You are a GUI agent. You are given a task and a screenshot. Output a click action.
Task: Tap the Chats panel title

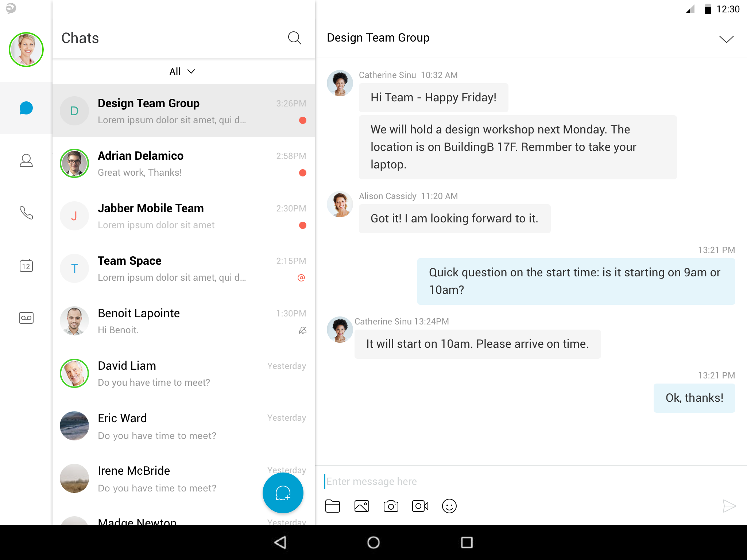(x=80, y=38)
